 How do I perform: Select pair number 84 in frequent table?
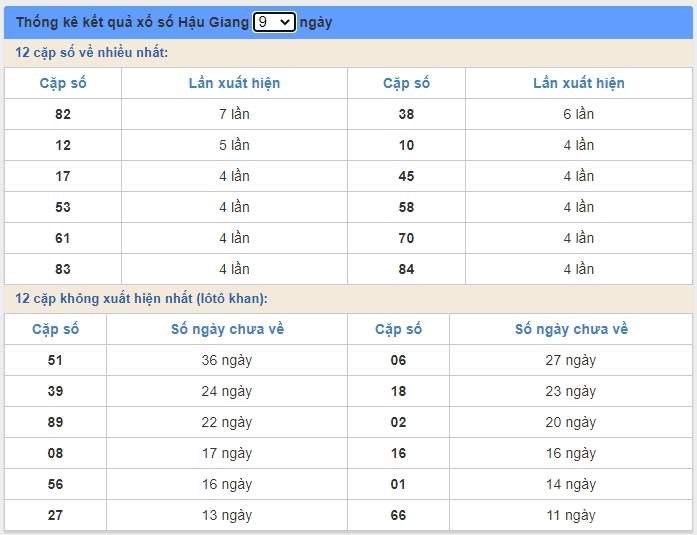(406, 268)
